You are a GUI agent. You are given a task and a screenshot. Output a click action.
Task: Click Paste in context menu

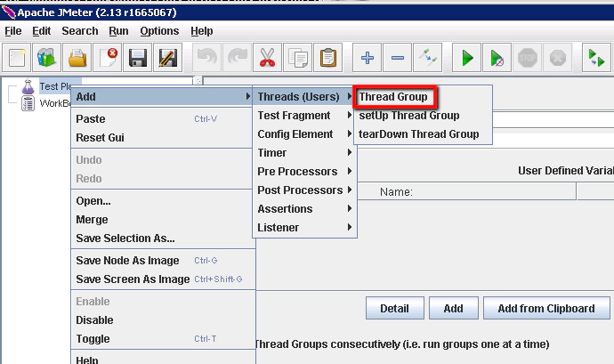pos(162,119)
